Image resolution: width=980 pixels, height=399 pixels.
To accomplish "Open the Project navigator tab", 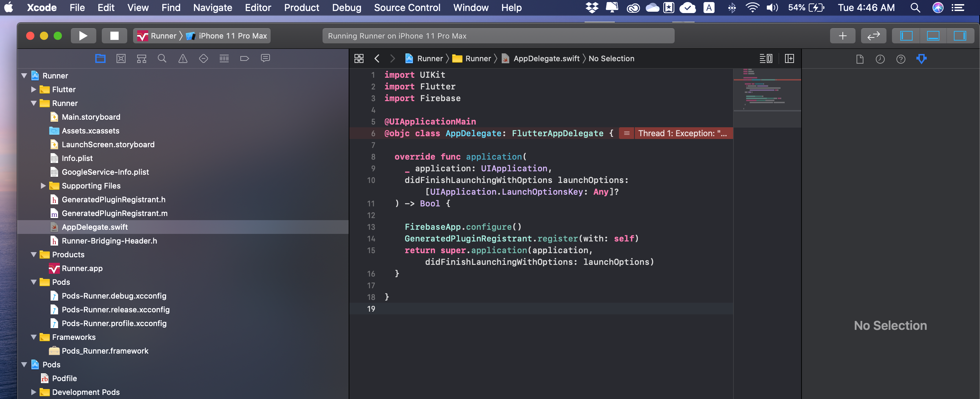I will click(x=100, y=58).
